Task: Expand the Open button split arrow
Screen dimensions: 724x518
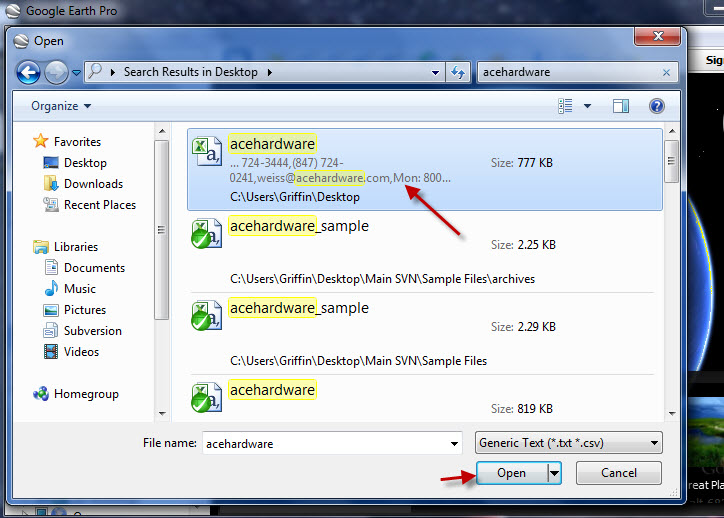Action: [x=554, y=473]
